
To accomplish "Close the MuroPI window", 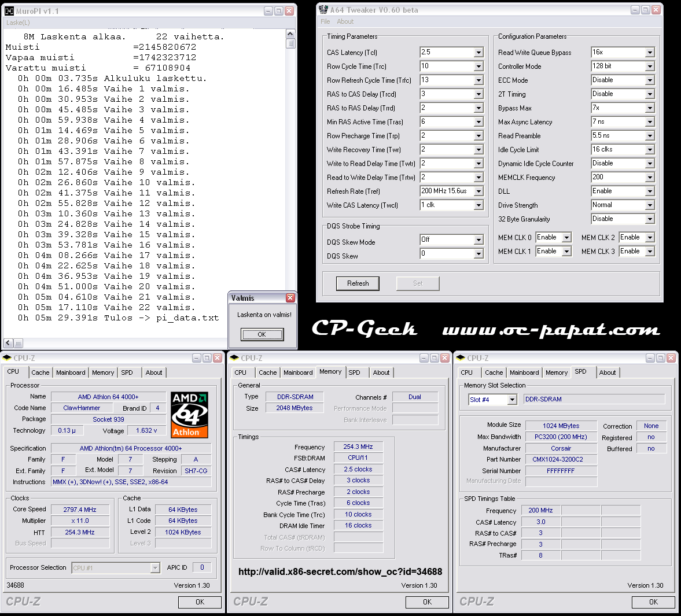I will pos(289,11).
